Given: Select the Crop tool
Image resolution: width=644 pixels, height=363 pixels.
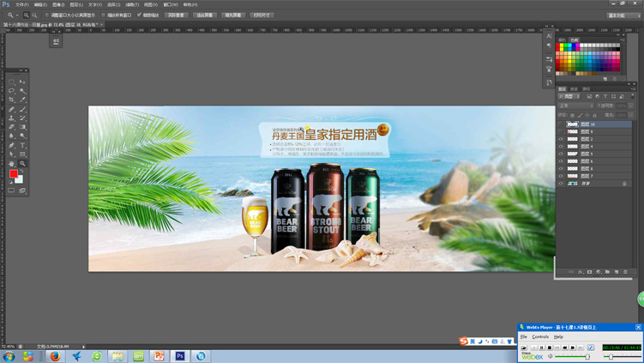Looking at the screenshot, I should point(11,100).
